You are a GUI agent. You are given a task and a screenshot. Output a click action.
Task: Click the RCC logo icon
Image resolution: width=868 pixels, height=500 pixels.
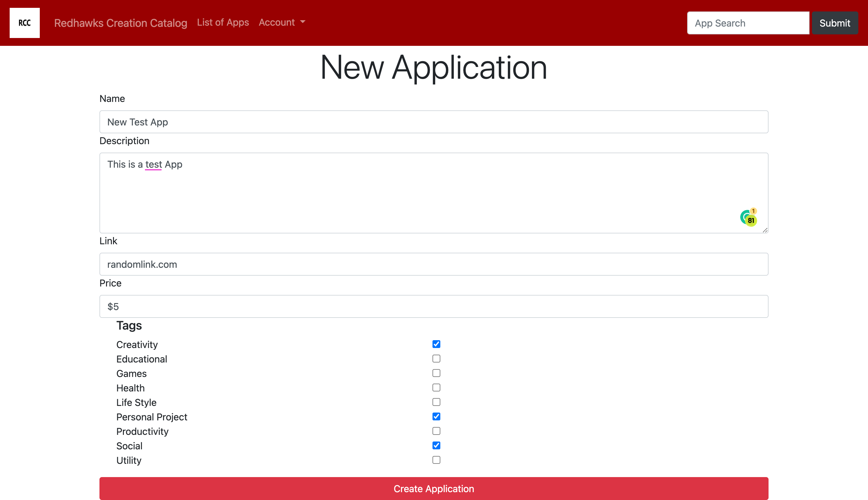[25, 23]
